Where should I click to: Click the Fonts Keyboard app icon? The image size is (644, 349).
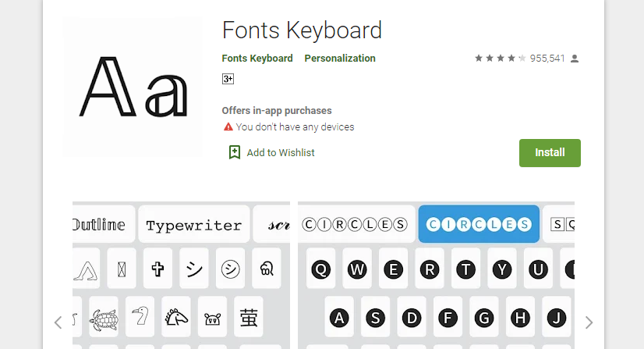click(133, 87)
